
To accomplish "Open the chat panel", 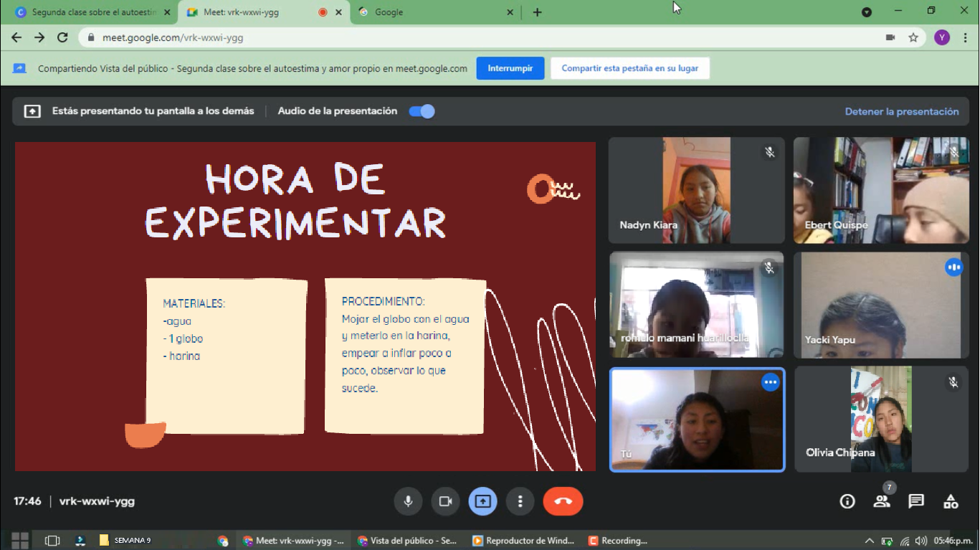I will pos(916,501).
